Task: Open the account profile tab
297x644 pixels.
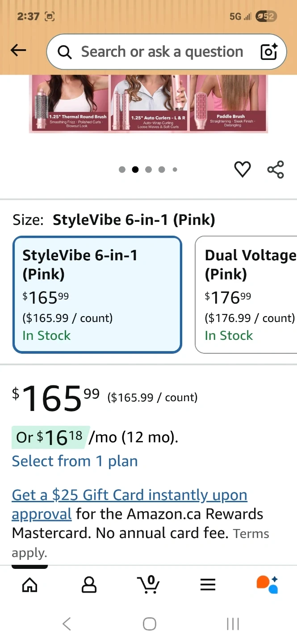Action: coord(89,584)
